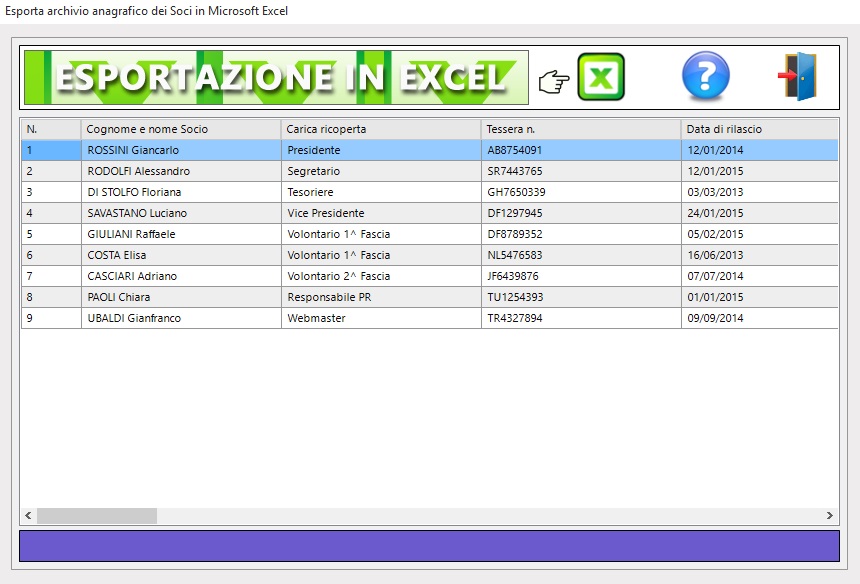Click card number 'TR4327894'
Screen dimensions: 860x584
pos(515,318)
